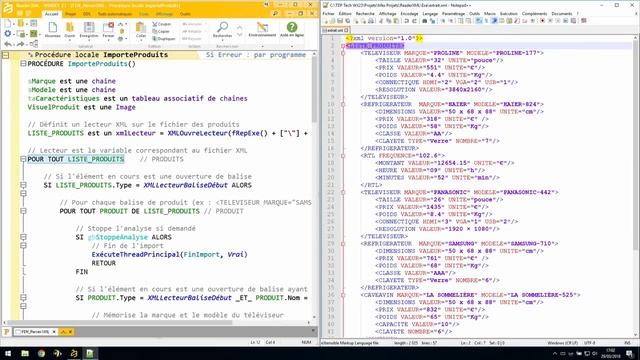Collapse TELEVISEUR PROLINE node on line 3

coord(343,53)
